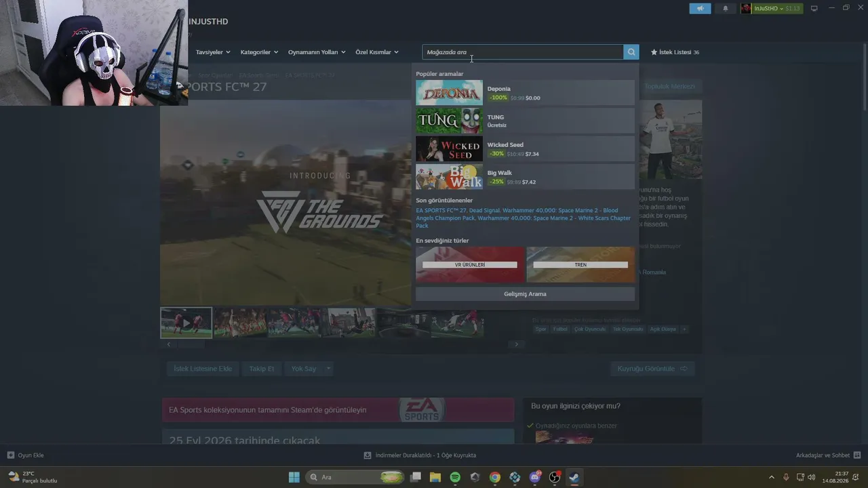
Task: Select the first video thumbnail
Action: pyautogui.click(x=186, y=323)
